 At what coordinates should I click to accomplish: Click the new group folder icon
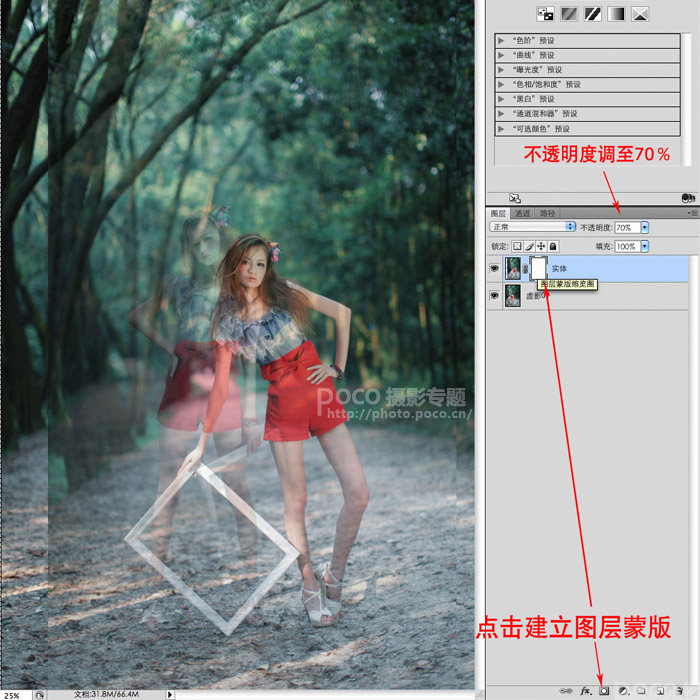642,691
